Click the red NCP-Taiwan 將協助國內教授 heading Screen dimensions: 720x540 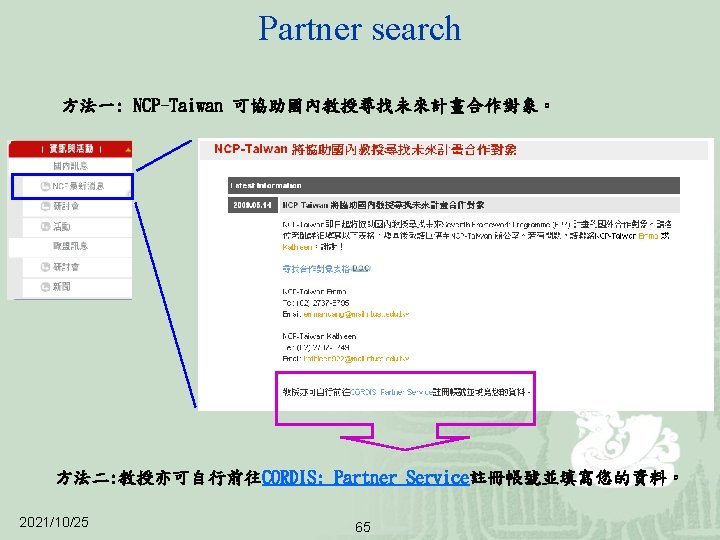[x=365, y=149]
